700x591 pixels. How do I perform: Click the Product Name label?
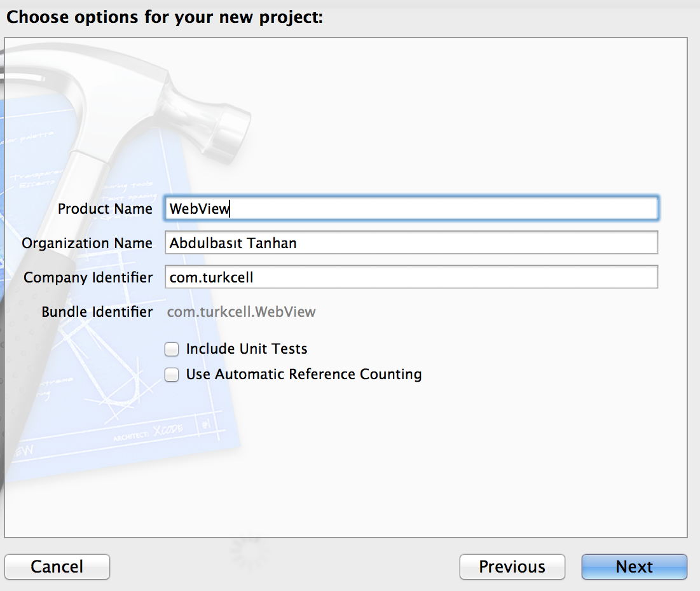(x=105, y=209)
